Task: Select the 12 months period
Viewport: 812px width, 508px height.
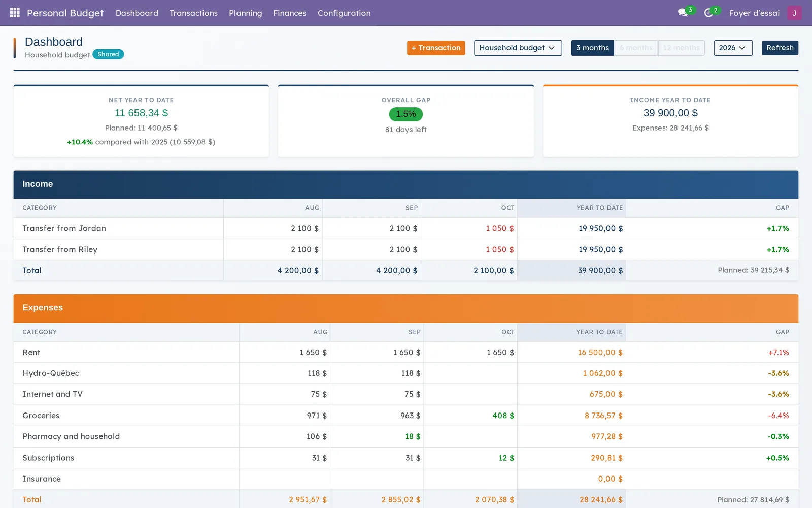Action: tap(681, 48)
